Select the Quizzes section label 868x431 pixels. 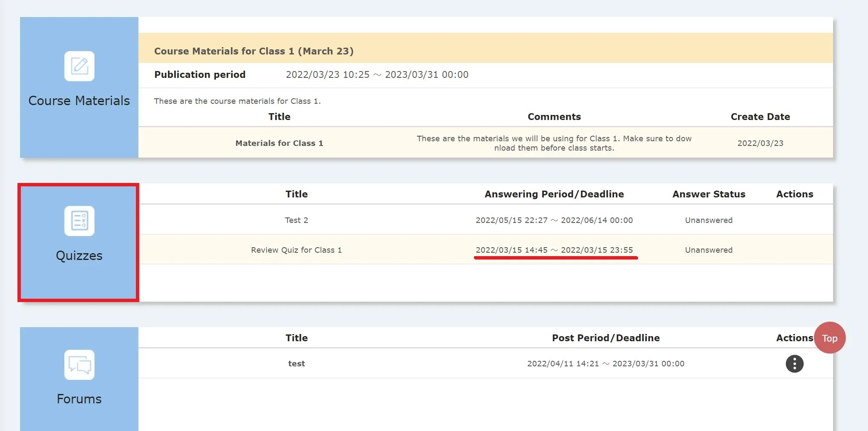pyautogui.click(x=79, y=256)
